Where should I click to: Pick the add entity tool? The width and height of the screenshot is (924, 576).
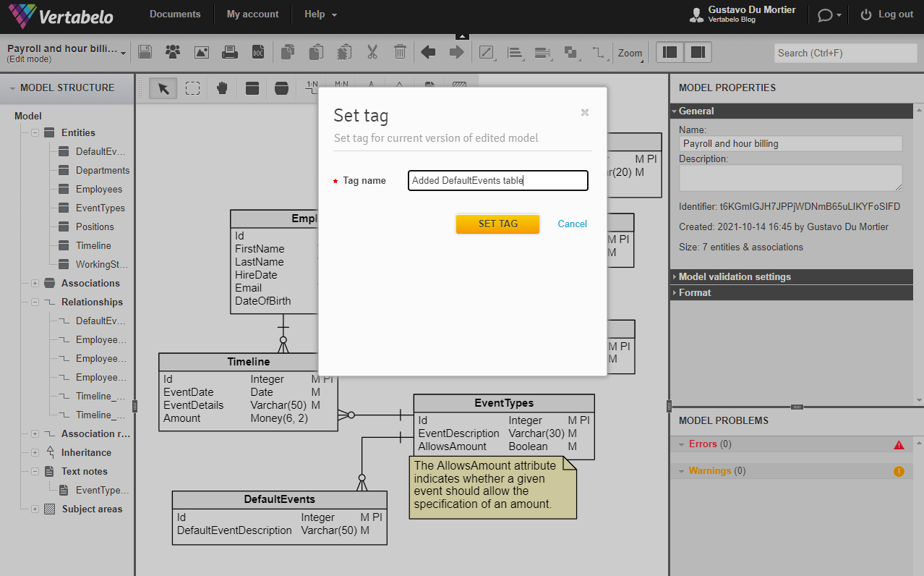252,88
